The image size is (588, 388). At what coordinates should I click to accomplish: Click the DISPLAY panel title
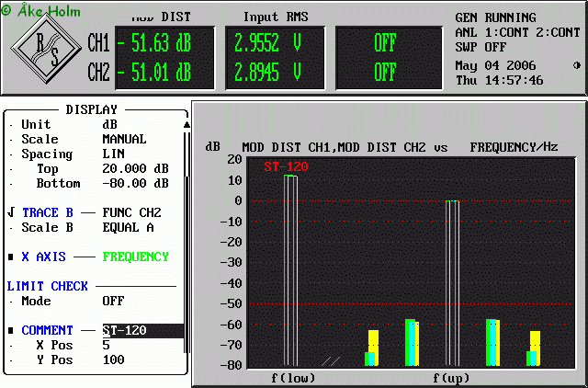tap(92, 109)
